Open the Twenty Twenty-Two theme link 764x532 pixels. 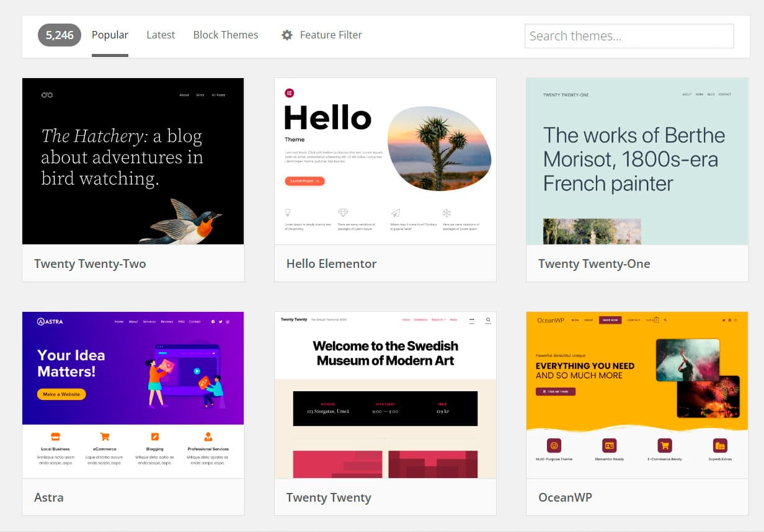[89, 264]
